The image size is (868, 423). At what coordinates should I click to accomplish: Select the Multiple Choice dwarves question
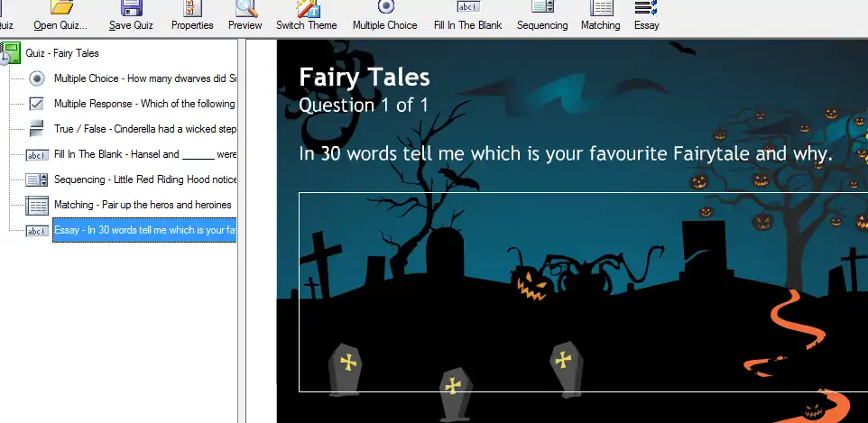point(143,78)
